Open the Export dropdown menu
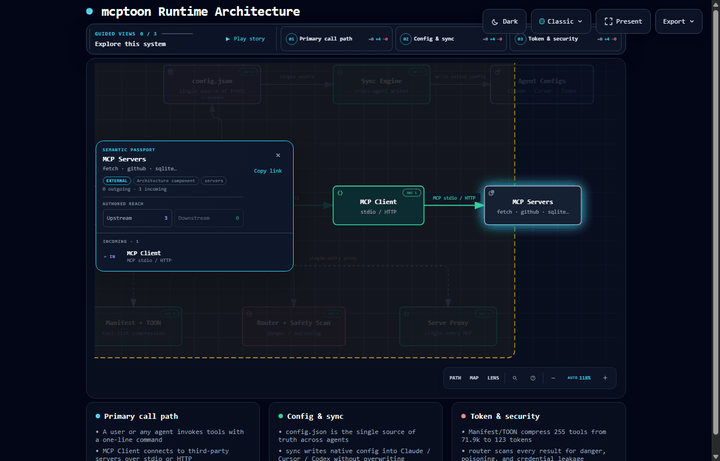 (679, 22)
